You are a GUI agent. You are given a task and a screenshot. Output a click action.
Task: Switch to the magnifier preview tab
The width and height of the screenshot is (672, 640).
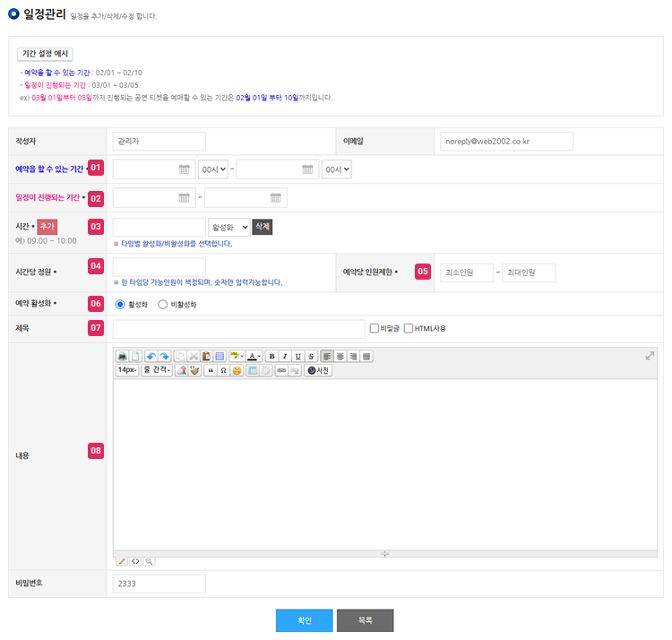[149, 561]
